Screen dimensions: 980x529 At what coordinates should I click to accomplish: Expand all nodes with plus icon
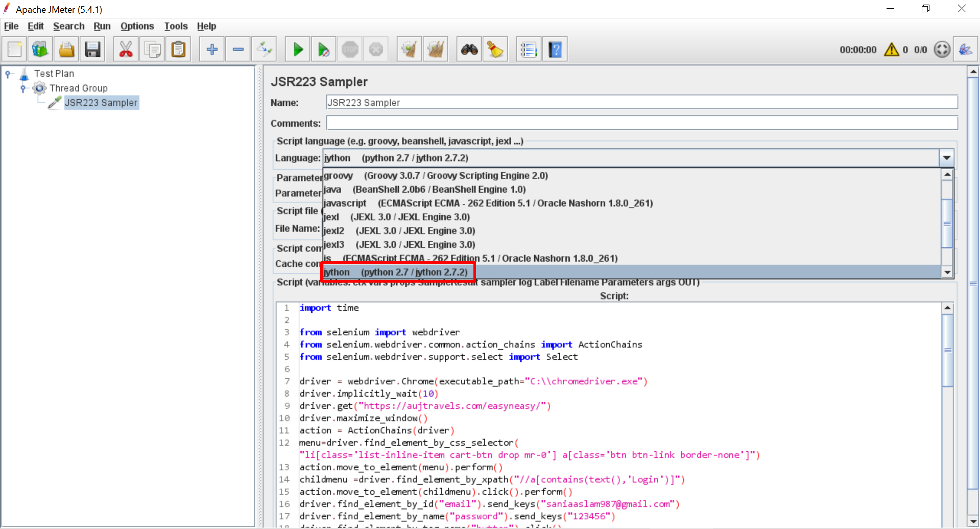click(212, 50)
